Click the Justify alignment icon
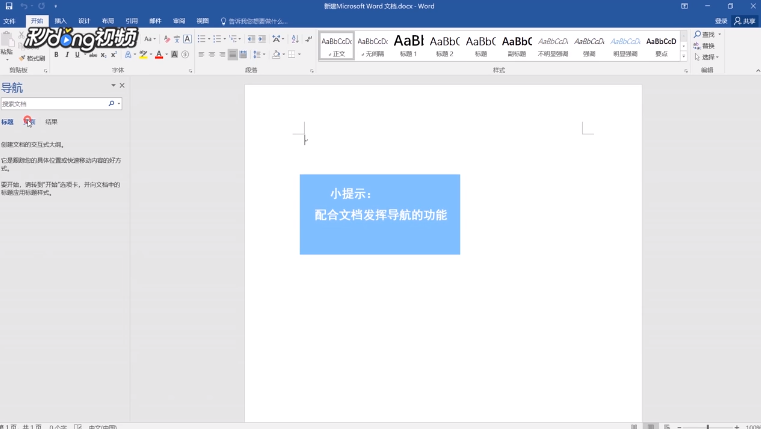Screen dimensions: 761x429 pyautogui.click(x=233, y=55)
